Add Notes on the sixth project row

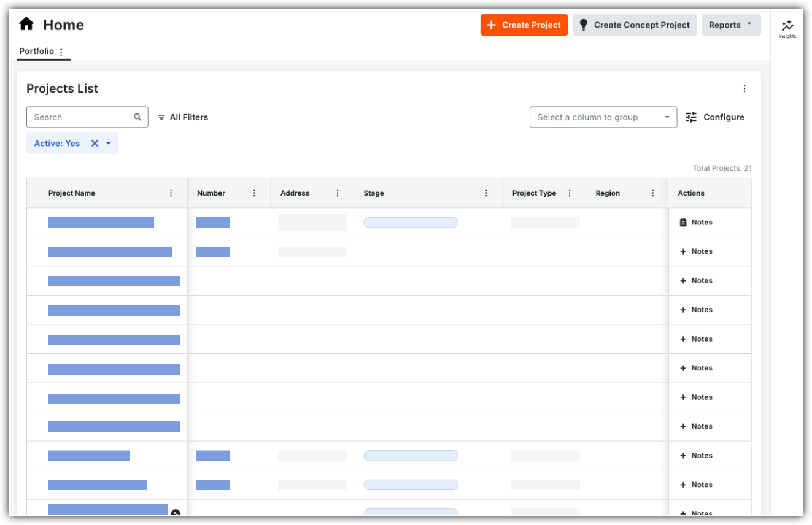(x=696, y=368)
